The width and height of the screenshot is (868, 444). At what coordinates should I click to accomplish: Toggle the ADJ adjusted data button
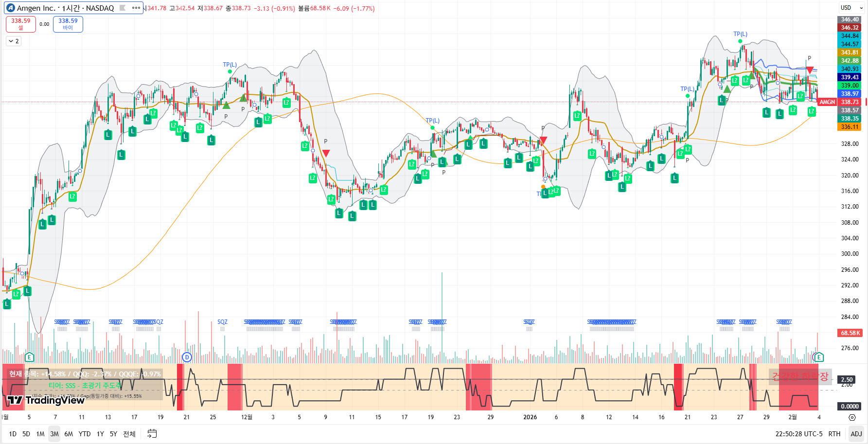point(856,434)
